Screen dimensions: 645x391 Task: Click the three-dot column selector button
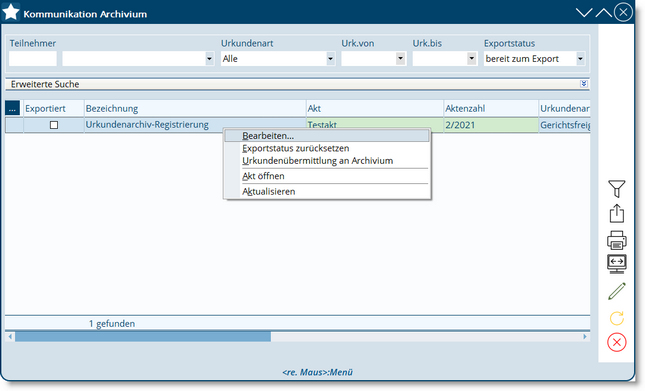click(x=12, y=109)
